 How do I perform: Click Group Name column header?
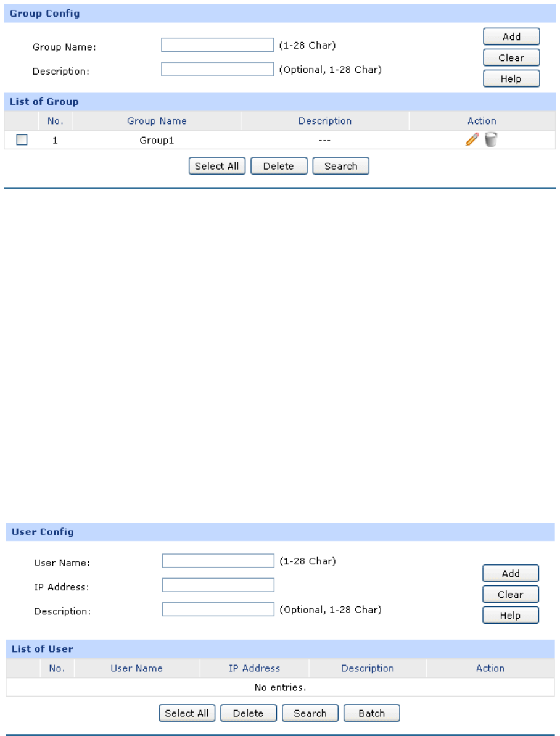(157, 121)
